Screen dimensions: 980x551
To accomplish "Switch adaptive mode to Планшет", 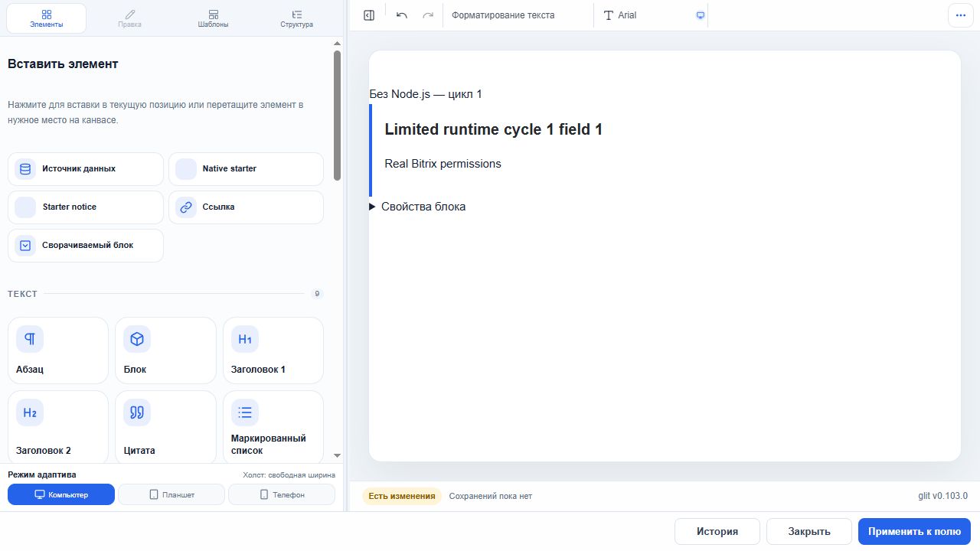I will [171, 494].
